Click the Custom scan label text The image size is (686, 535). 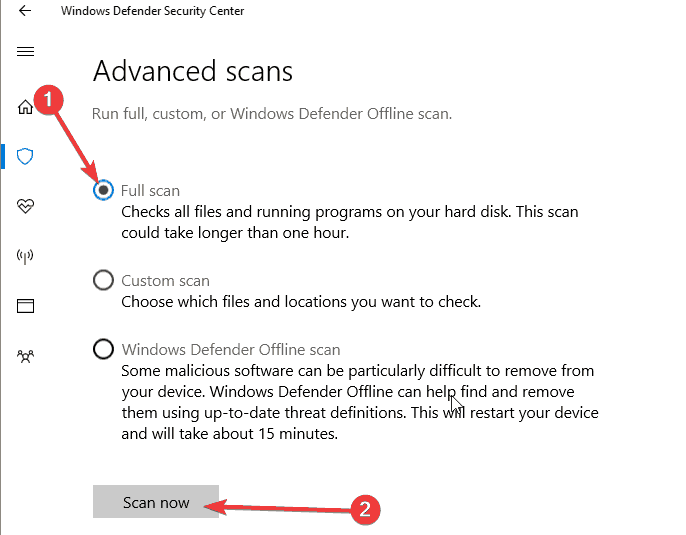pyautogui.click(x=165, y=280)
